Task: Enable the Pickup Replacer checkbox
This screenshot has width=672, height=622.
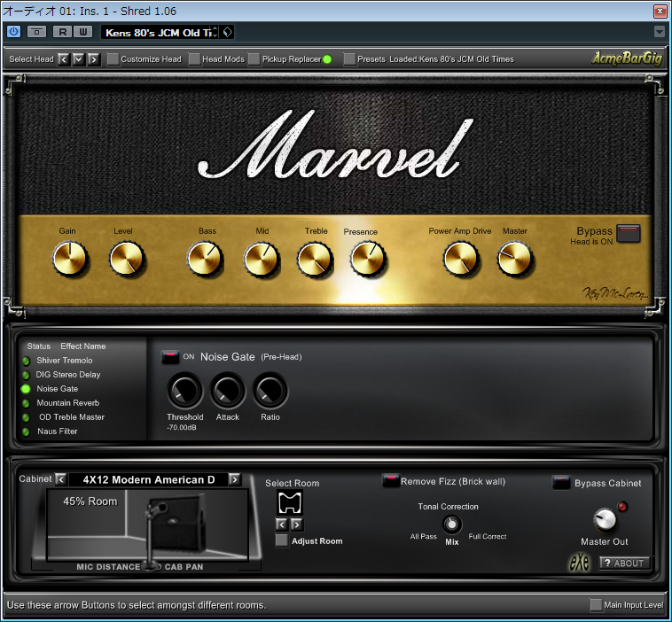Action: point(254,59)
